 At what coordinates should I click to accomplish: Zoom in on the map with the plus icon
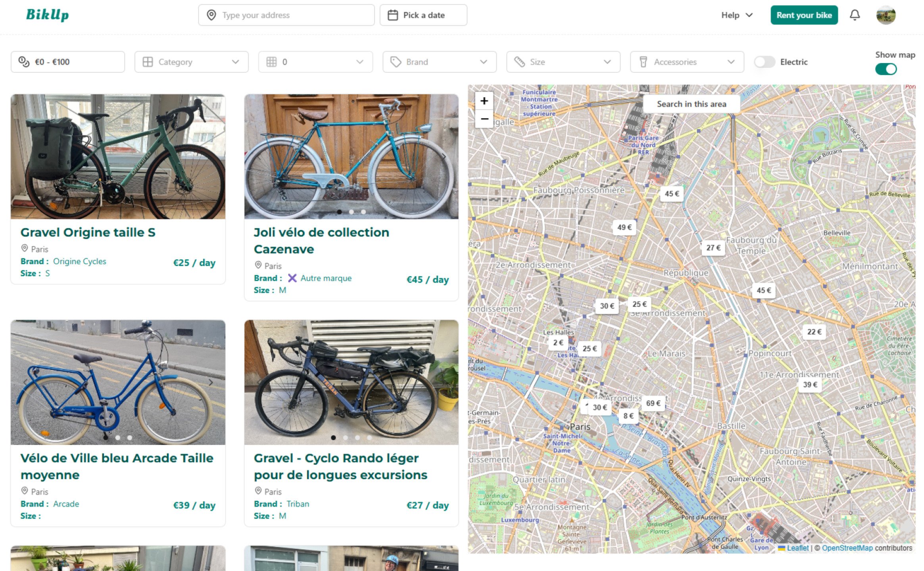[484, 101]
